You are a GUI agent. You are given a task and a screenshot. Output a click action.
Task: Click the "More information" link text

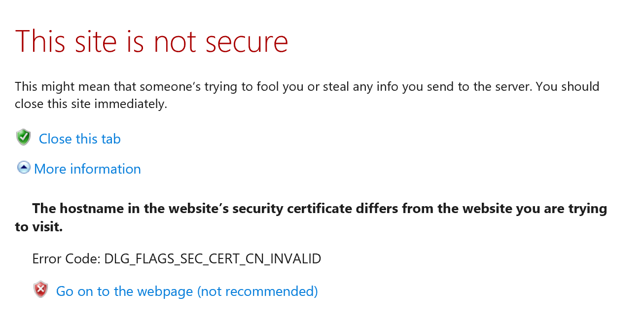tap(87, 169)
